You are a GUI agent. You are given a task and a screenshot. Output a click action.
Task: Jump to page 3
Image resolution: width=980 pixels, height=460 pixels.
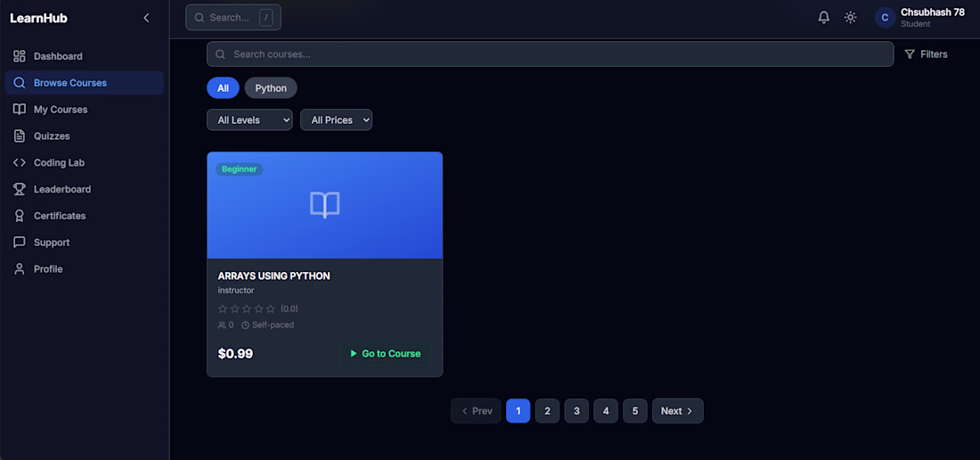pyautogui.click(x=577, y=411)
